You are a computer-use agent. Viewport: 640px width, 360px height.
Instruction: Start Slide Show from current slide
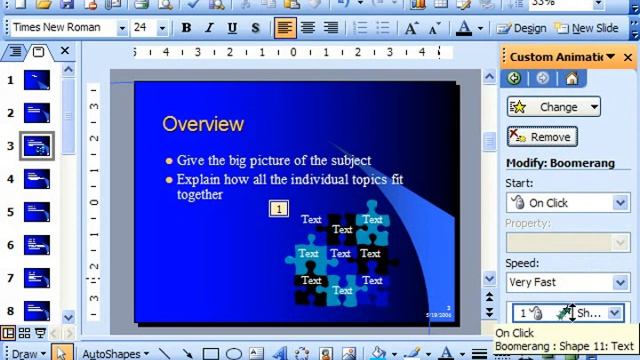tap(40, 333)
